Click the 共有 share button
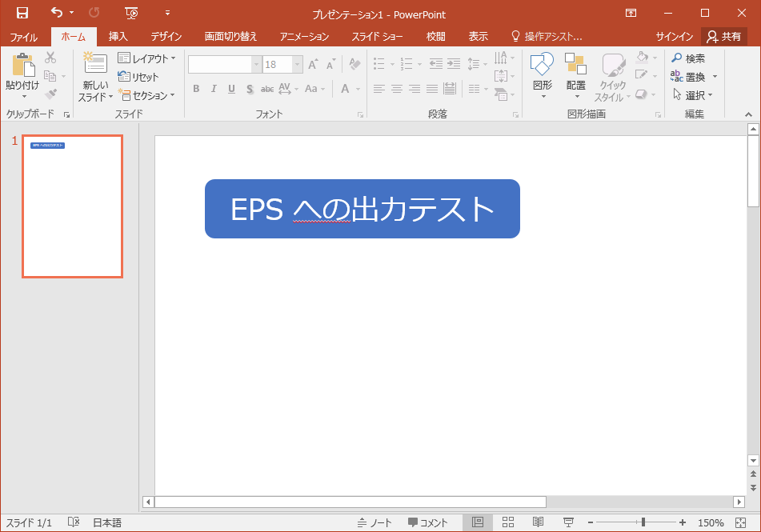 (x=724, y=37)
